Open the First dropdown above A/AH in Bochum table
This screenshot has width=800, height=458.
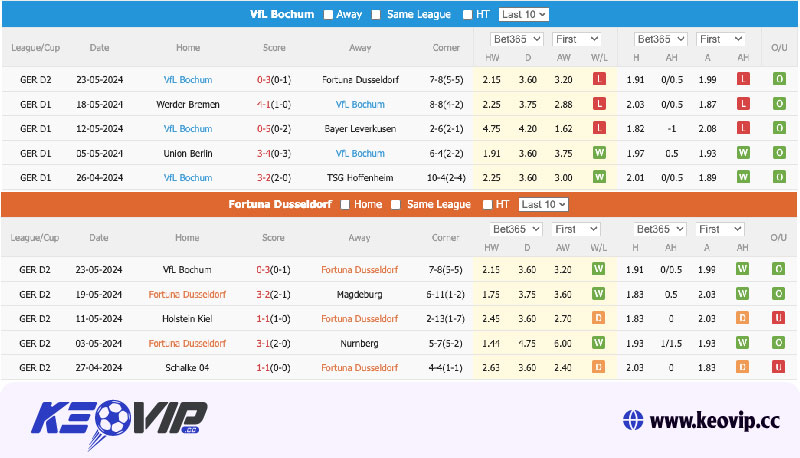720,39
